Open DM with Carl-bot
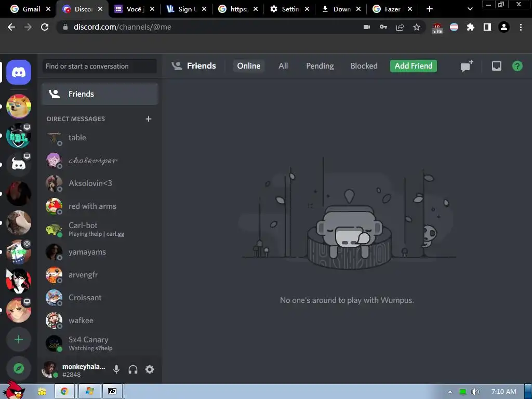532x399 pixels. [100, 229]
